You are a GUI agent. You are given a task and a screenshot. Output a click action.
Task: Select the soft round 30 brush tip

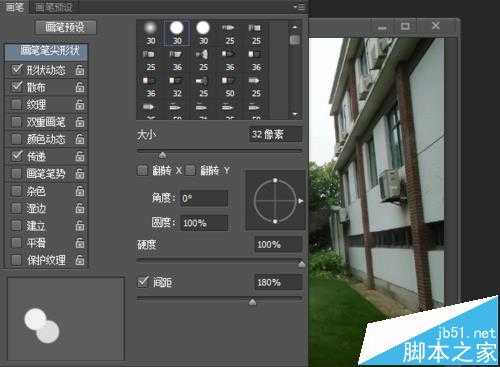coord(151,33)
